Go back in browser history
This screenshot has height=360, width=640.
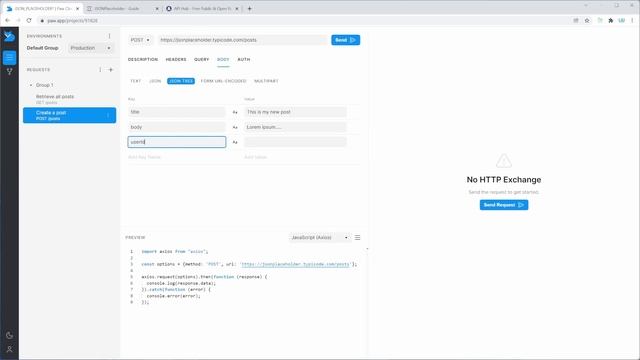(x=8, y=20)
